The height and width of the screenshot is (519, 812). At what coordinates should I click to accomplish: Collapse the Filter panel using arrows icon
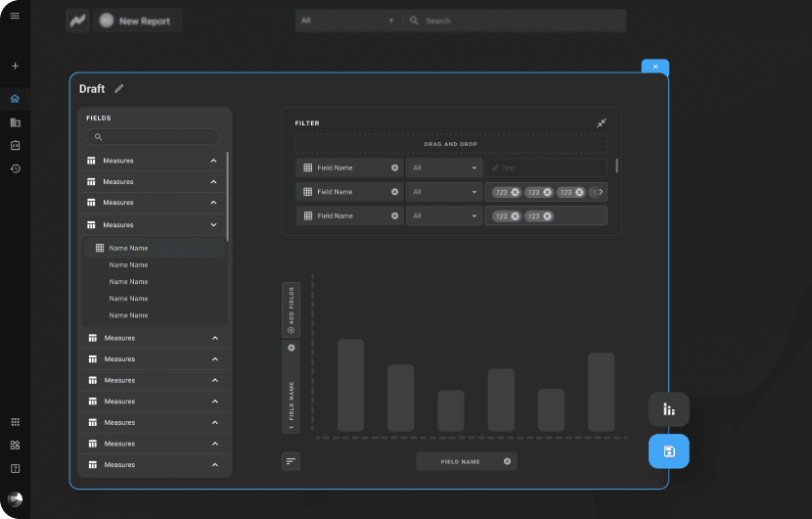click(x=602, y=122)
